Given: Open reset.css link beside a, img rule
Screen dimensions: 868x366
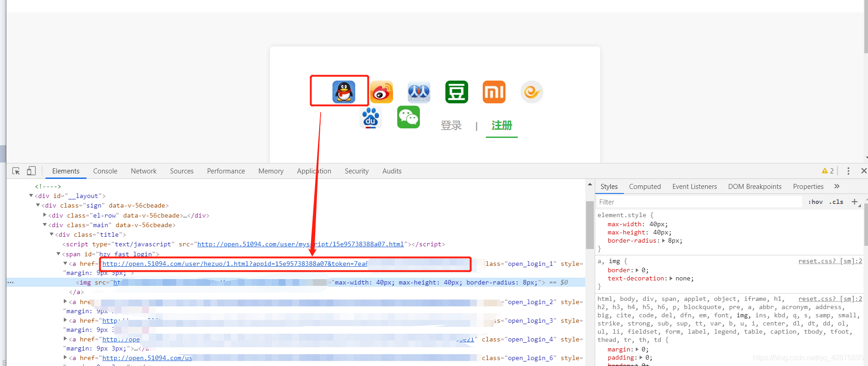Looking at the screenshot, I should pyautogui.click(x=830, y=261).
